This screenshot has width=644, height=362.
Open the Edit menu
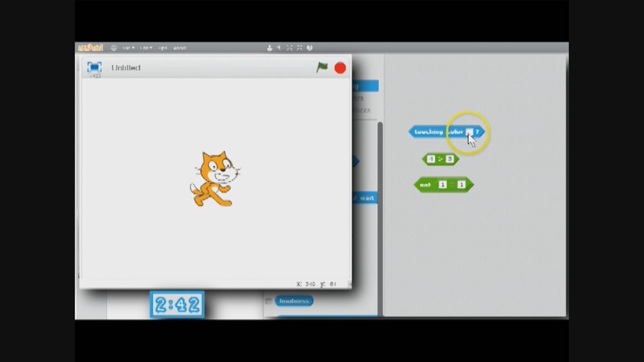pyautogui.click(x=146, y=48)
